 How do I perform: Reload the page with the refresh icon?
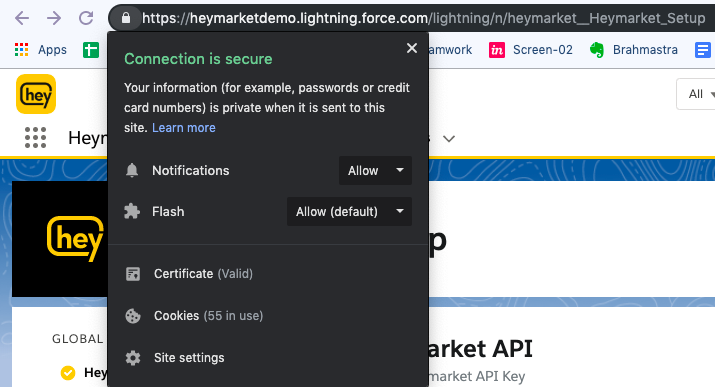pos(86,18)
